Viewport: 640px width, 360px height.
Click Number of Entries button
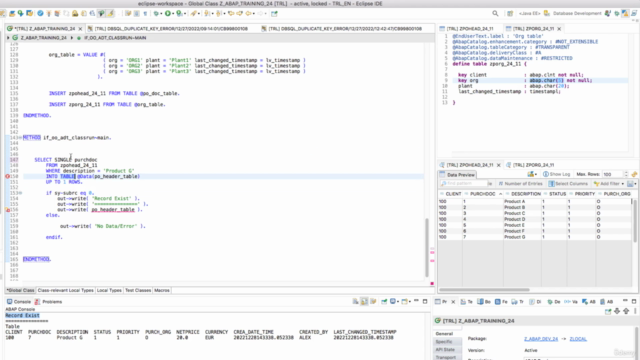click(x=521, y=184)
